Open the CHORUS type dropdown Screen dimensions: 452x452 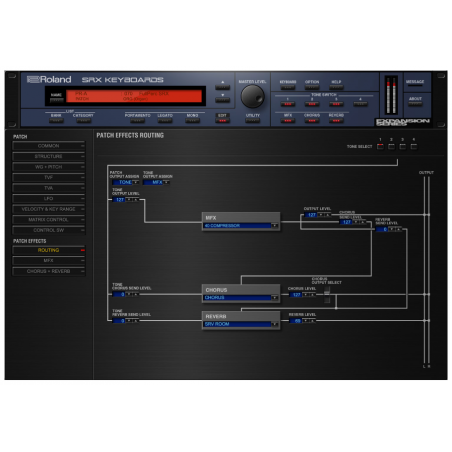275,298
